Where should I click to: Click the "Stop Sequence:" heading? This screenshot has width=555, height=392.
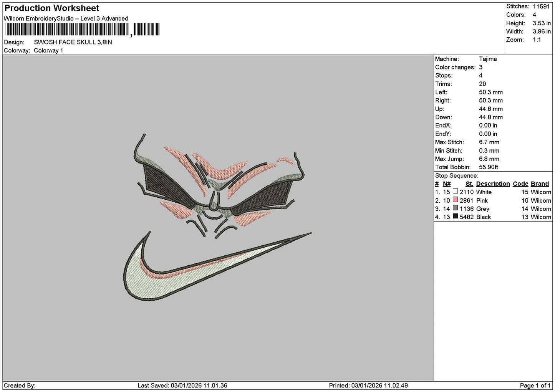pyautogui.click(x=457, y=176)
